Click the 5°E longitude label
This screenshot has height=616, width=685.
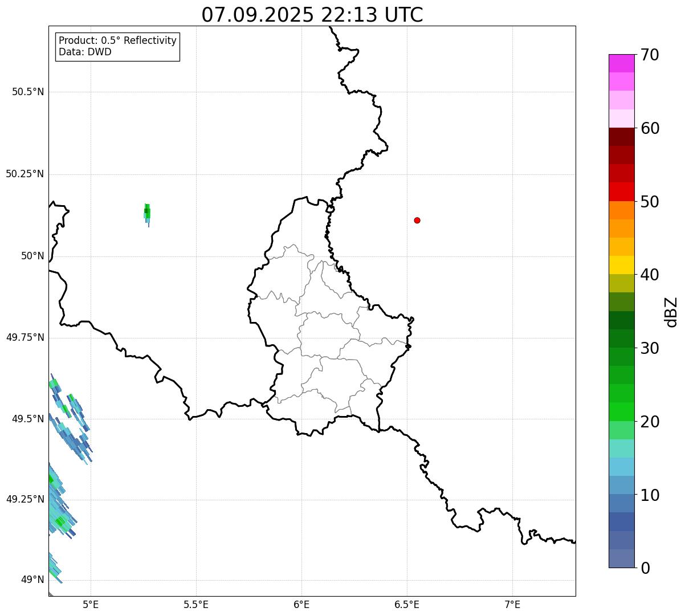coord(91,604)
